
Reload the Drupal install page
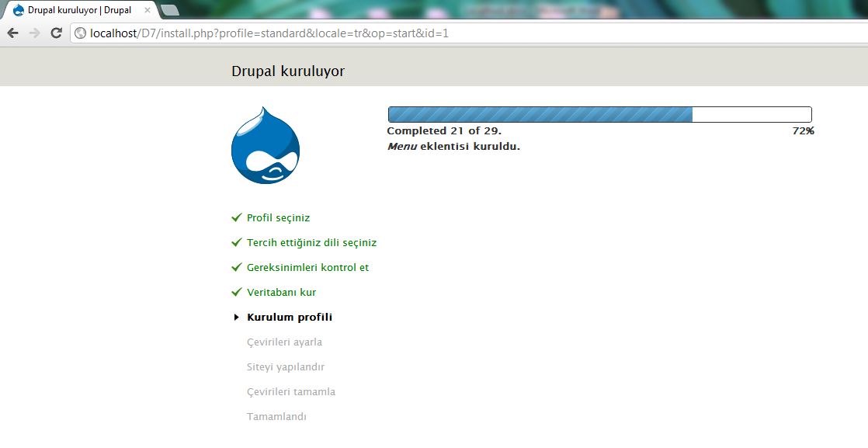(56, 33)
